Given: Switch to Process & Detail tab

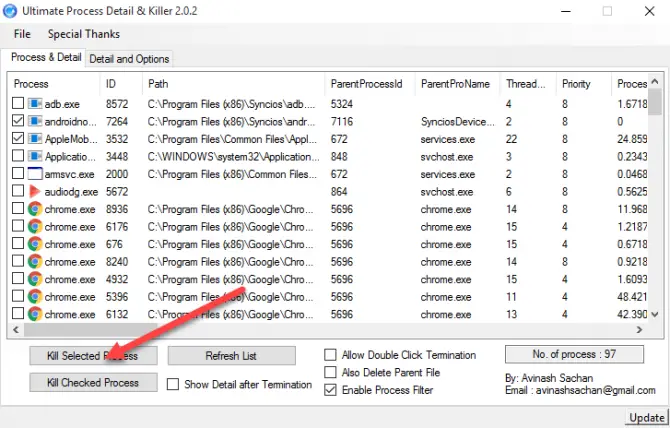Looking at the screenshot, I should coord(46,57).
